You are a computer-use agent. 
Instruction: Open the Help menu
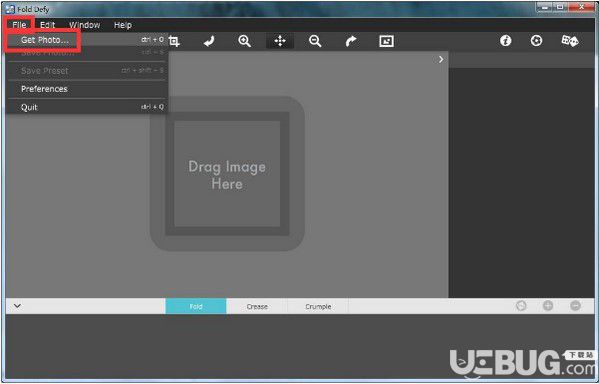click(x=123, y=25)
